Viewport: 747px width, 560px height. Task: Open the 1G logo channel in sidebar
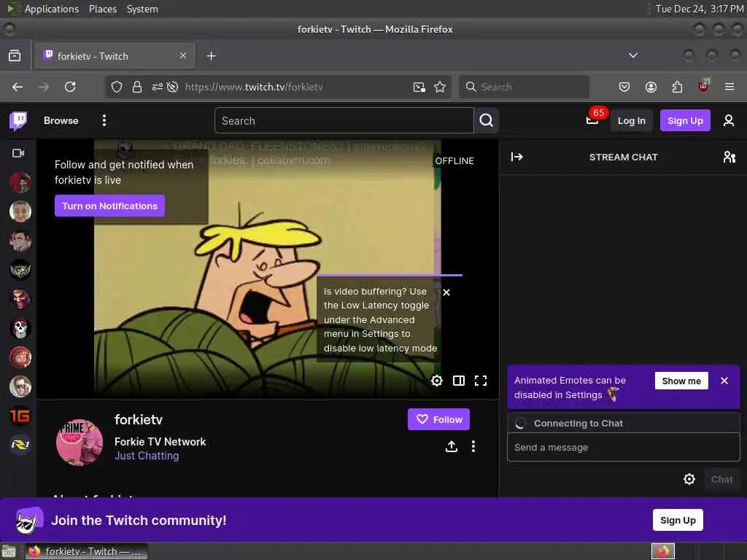tap(20, 416)
